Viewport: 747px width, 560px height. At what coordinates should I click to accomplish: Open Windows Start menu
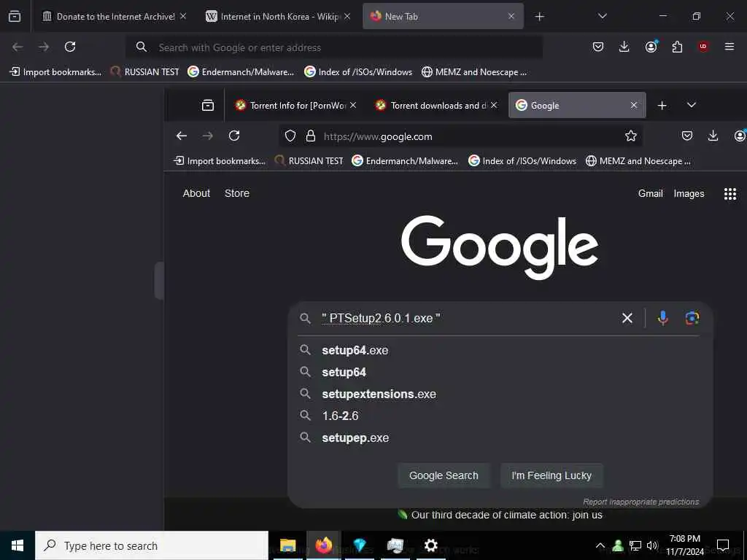(18, 545)
